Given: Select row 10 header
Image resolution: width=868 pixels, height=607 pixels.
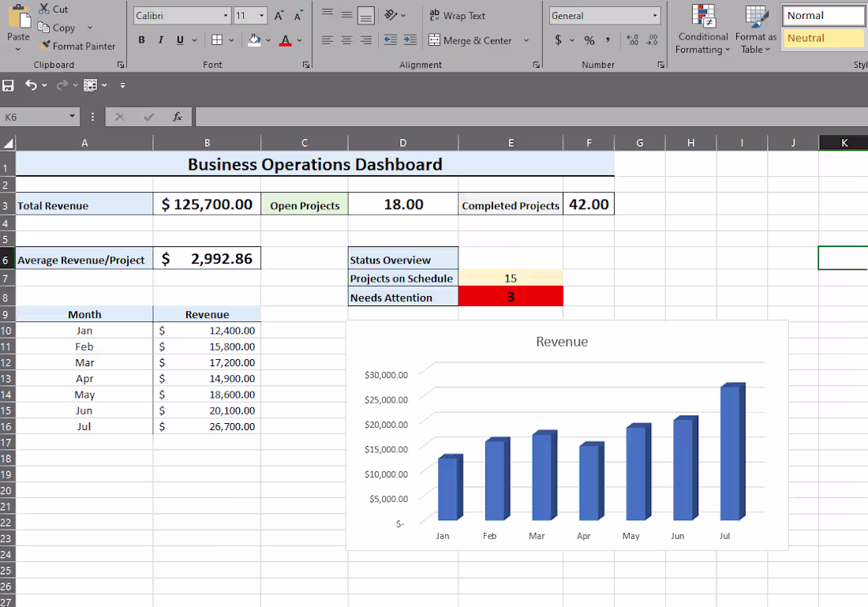Looking at the screenshot, I should point(6,331).
